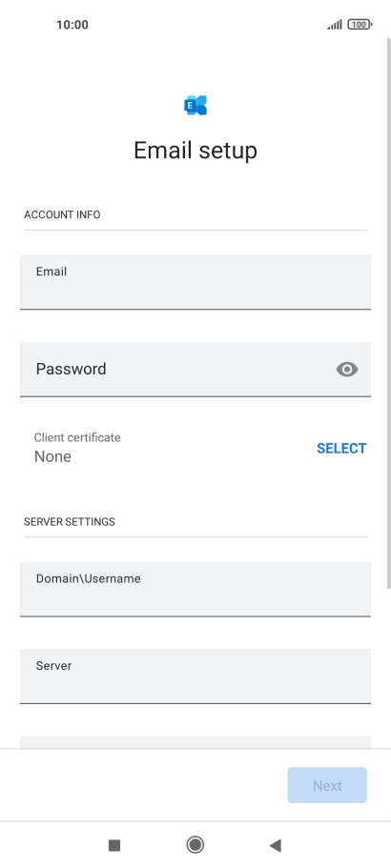This screenshot has height=868, width=391.
Task: Focus the Password input field
Action: tap(195, 370)
